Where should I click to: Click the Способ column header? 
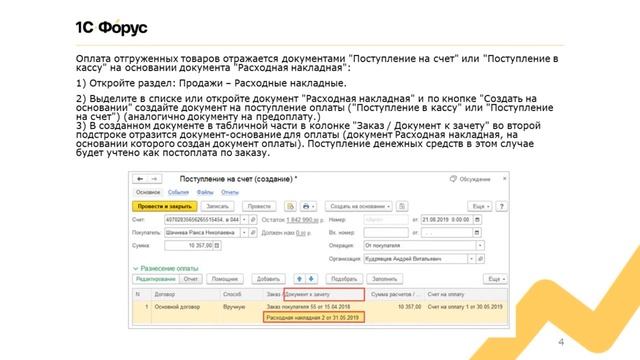tap(241, 294)
